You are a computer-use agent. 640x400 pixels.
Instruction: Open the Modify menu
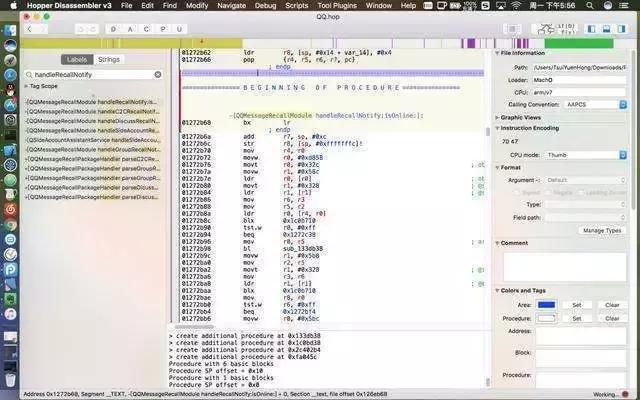click(197, 5)
